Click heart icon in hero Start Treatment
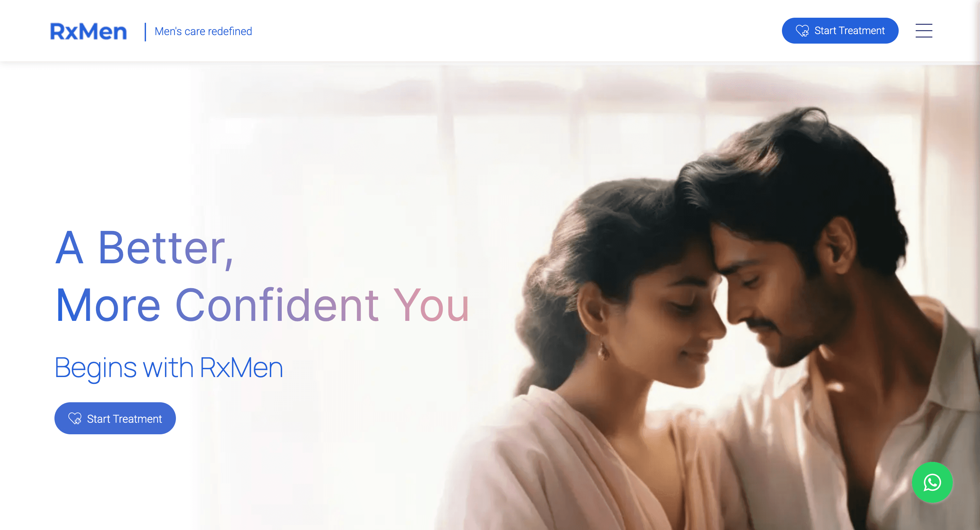Screen dimensions: 980x530 [75, 418]
